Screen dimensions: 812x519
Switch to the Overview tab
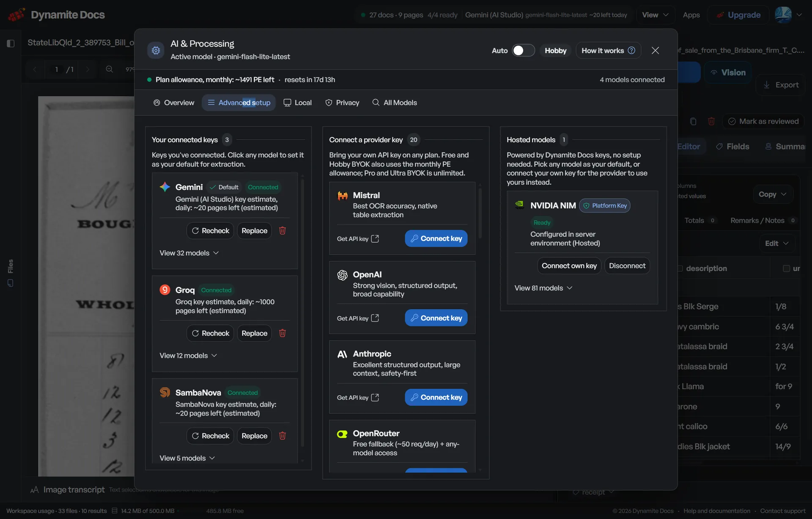[x=174, y=103]
